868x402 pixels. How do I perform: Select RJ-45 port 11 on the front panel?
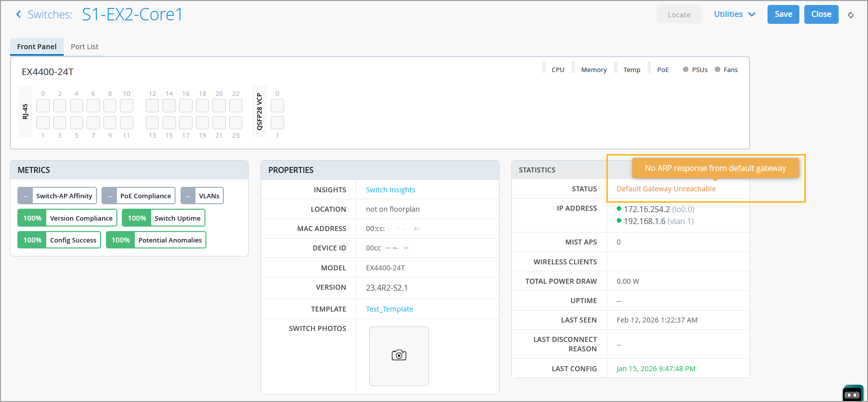coord(127,122)
